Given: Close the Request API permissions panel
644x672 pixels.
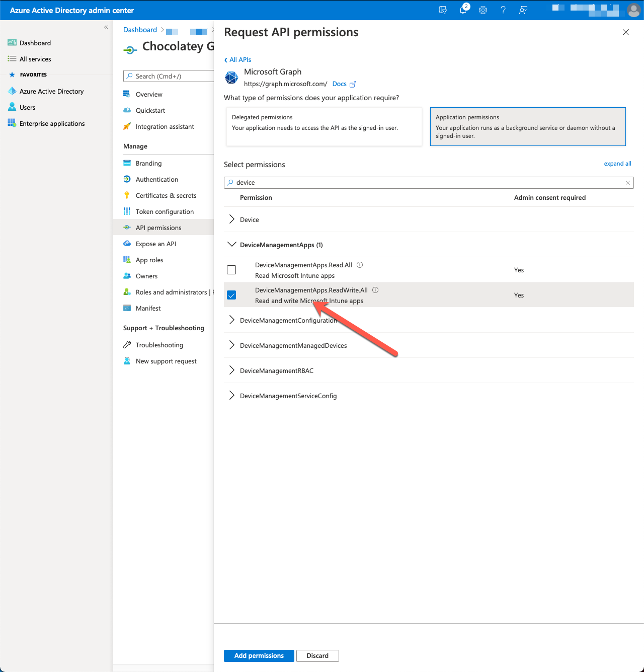Looking at the screenshot, I should tap(626, 32).
